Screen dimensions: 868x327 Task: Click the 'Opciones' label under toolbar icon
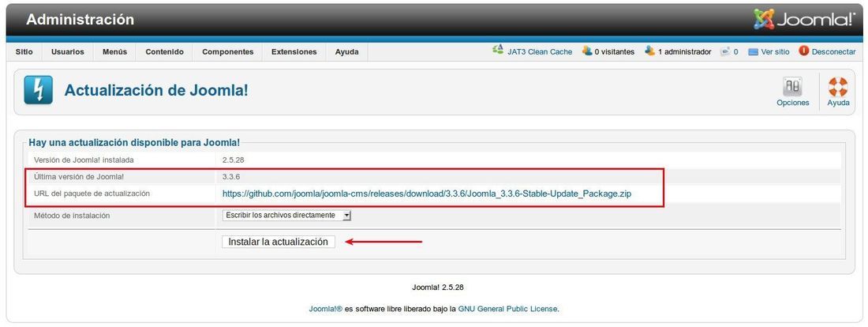(x=793, y=103)
